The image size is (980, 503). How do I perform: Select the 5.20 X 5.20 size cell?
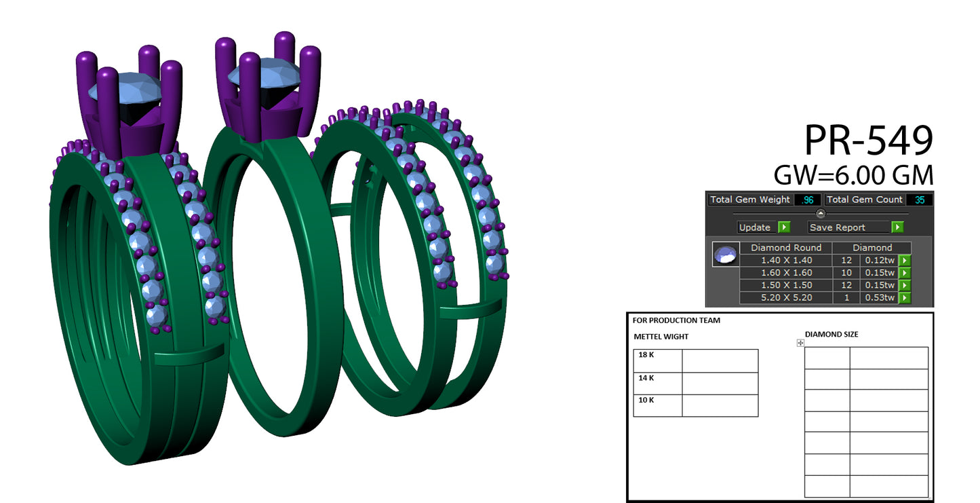coord(786,297)
